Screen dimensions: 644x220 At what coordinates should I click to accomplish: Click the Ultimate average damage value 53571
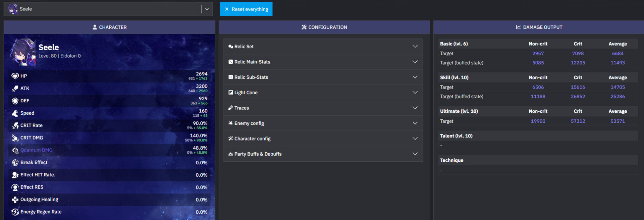tap(618, 121)
